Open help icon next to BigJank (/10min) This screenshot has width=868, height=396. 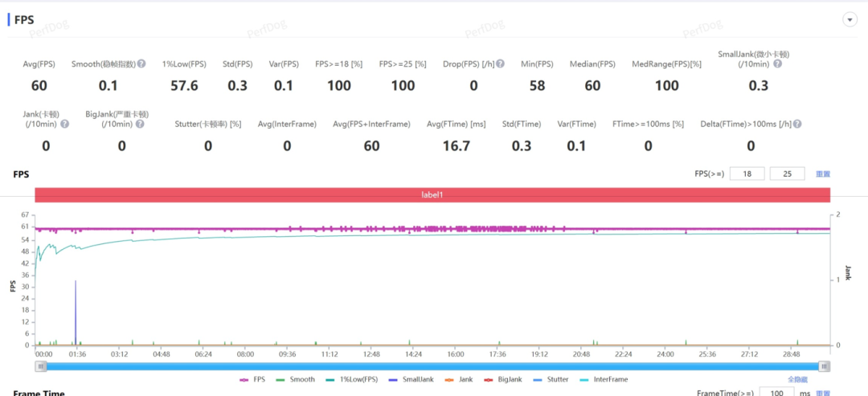pos(140,124)
